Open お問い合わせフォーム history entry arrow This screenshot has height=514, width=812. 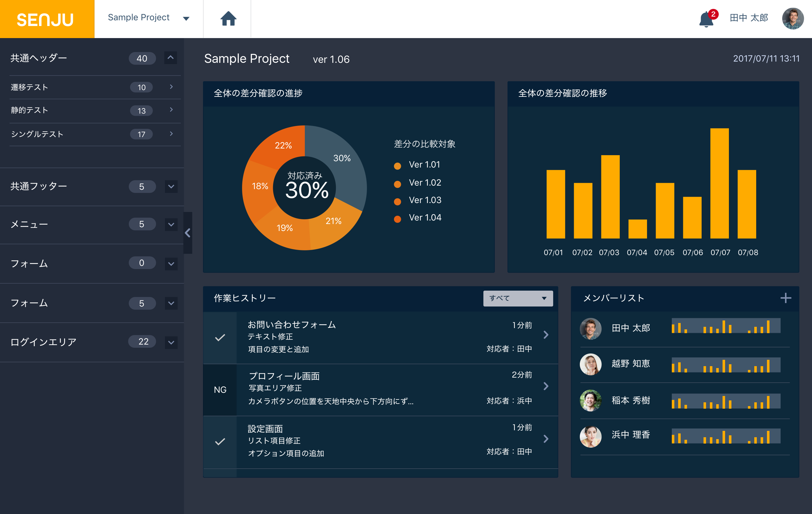[546, 334]
